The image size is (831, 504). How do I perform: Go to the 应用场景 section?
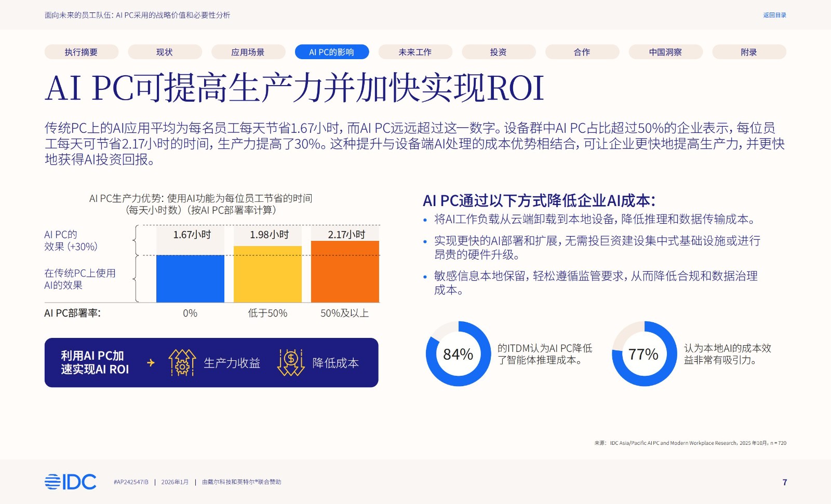[x=248, y=52]
